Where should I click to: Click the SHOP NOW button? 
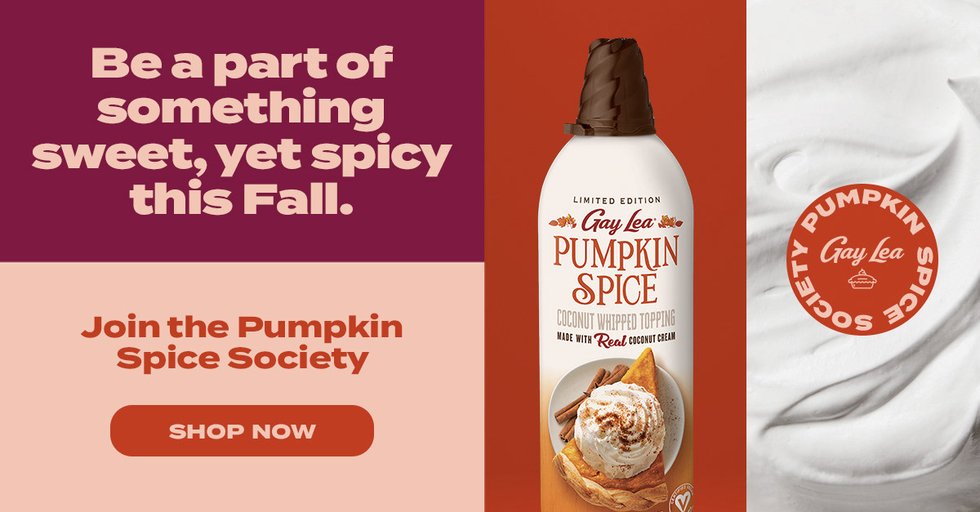(x=242, y=430)
